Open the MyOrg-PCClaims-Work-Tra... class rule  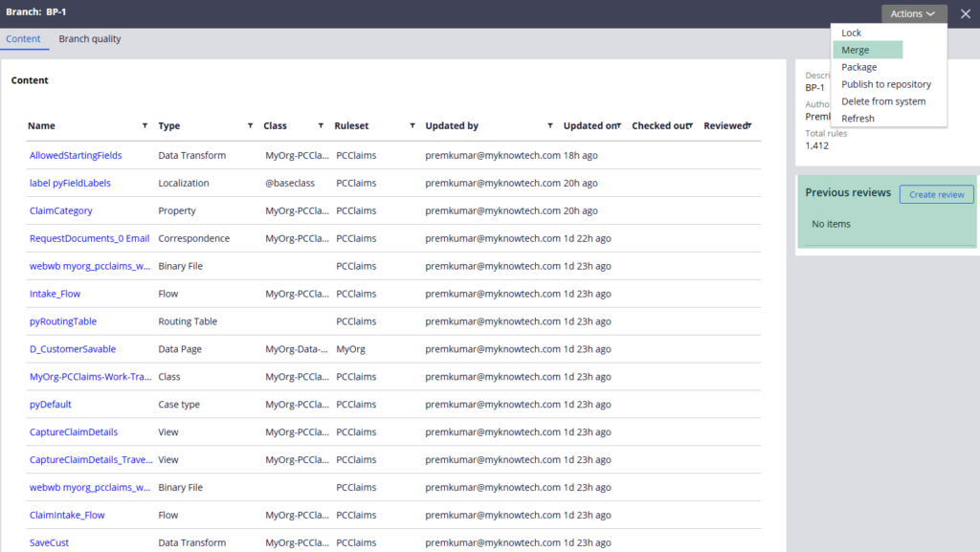click(91, 377)
